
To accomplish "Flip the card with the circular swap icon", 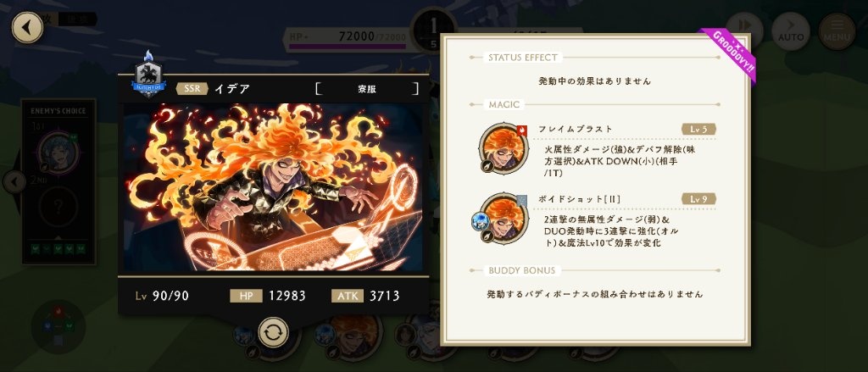I will pyautogui.click(x=274, y=332).
